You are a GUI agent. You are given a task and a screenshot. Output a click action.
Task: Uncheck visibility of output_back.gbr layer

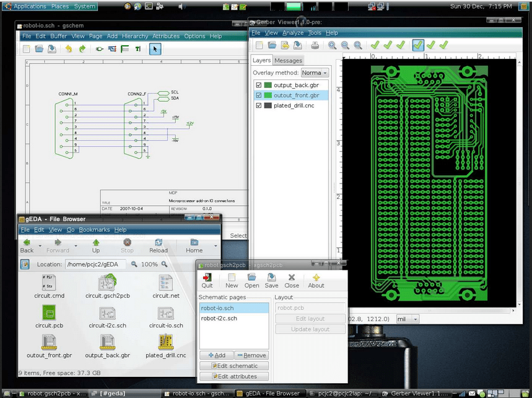coord(259,85)
